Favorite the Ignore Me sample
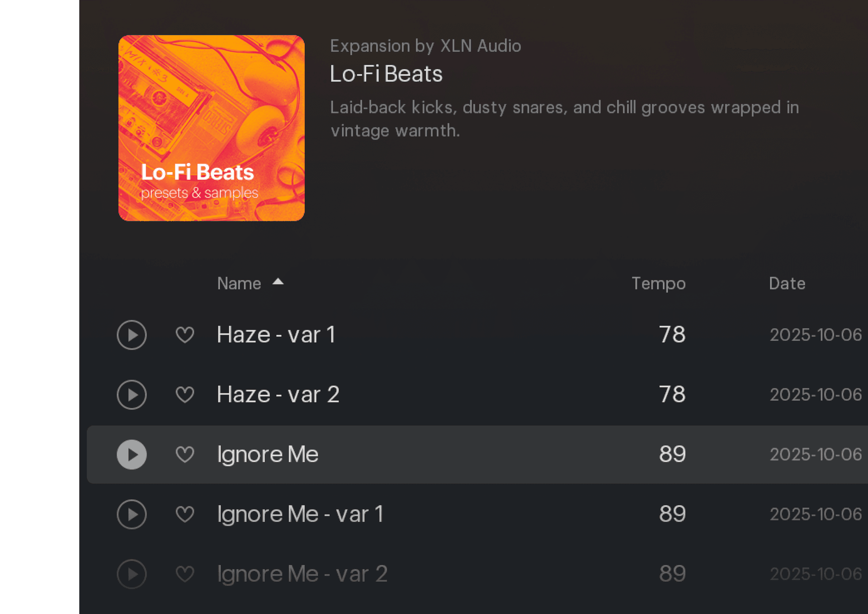Viewport: 868px width, 614px height. click(185, 455)
